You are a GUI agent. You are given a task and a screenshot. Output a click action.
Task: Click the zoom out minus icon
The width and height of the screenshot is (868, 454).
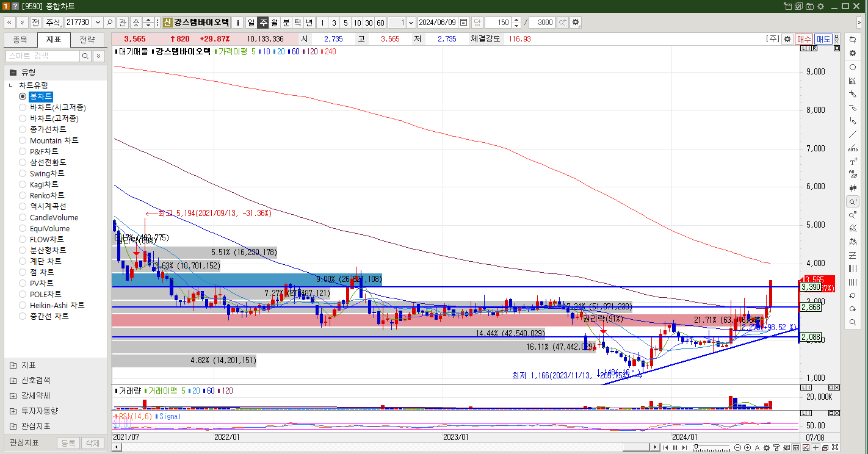(x=737, y=447)
